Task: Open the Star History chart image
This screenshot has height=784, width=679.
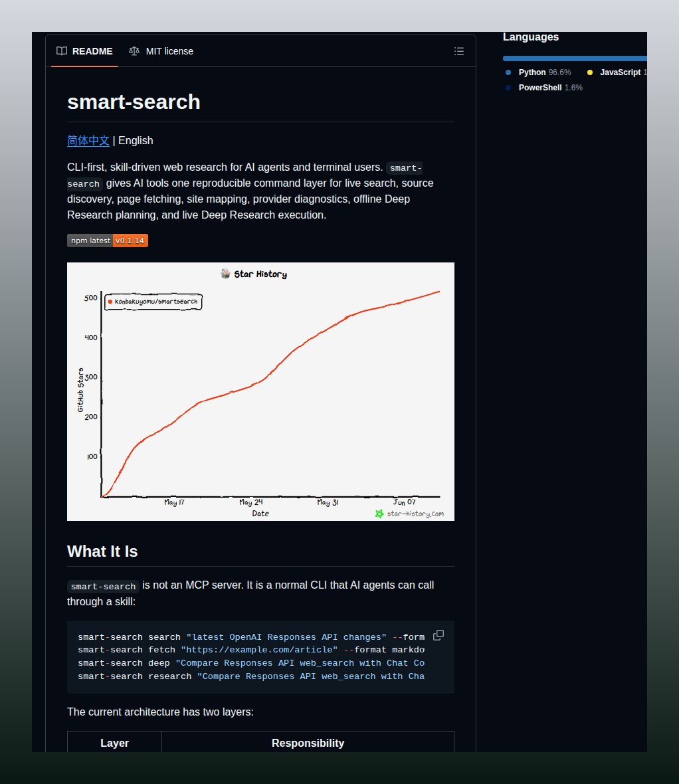Action: tap(260, 391)
